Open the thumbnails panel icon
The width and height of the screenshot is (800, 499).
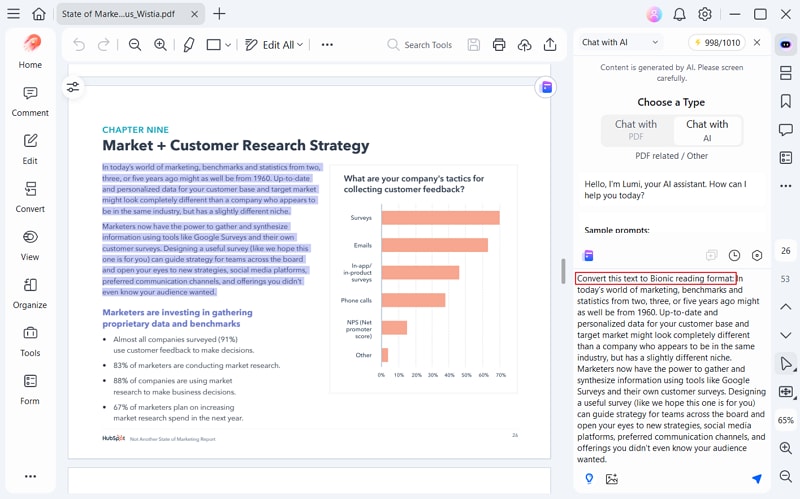coord(786,73)
